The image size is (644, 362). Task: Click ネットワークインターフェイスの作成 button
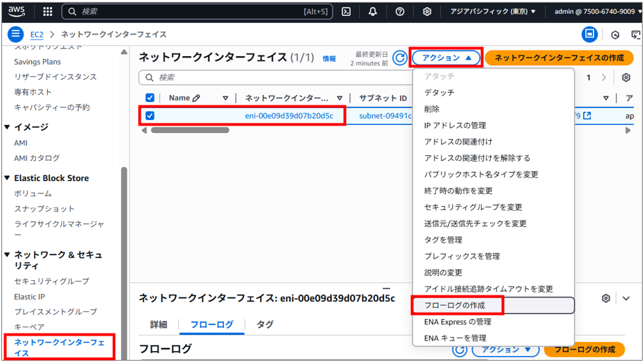559,58
